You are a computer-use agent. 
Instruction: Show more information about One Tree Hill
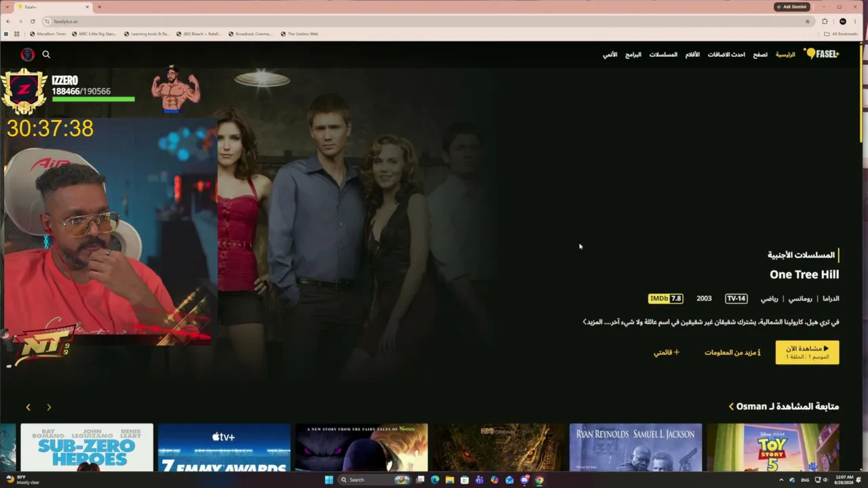[732, 352]
